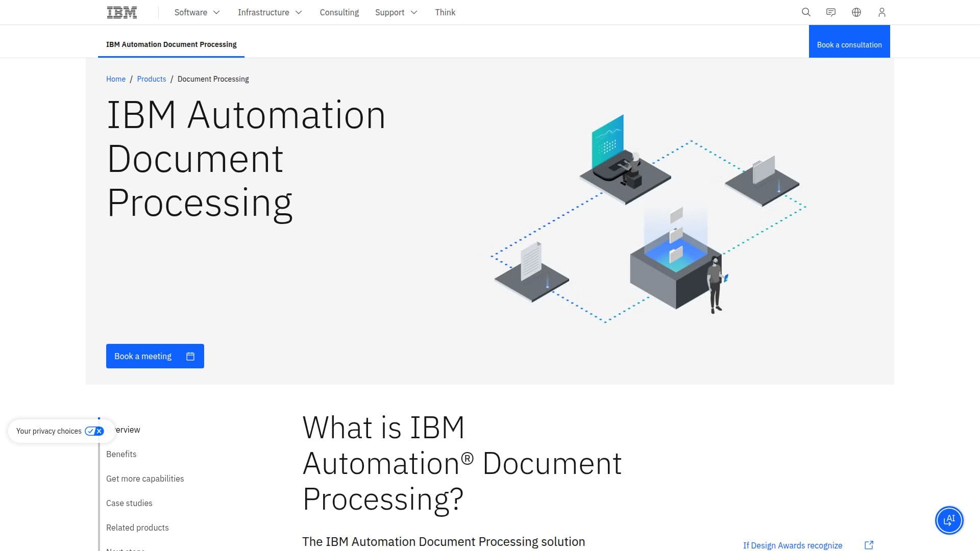The width and height of the screenshot is (980, 551).
Task: Click the hero isometric illustration
Action: [x=648, y=218]
